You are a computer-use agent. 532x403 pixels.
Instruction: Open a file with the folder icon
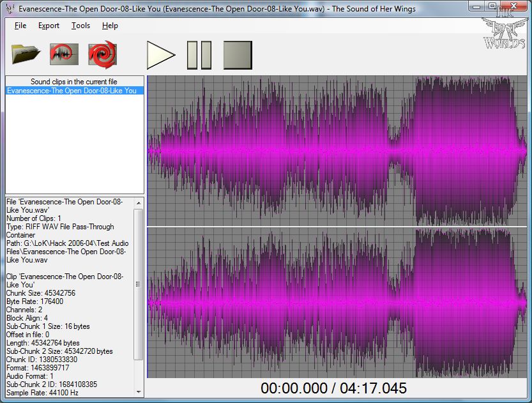click(26, 54)
